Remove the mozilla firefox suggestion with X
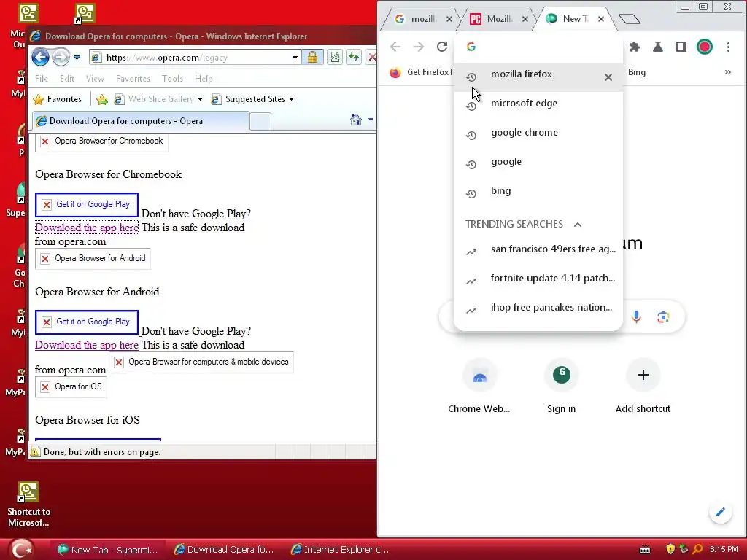The height and width of the screenshot is (560, 747). (x=608, y=77)
